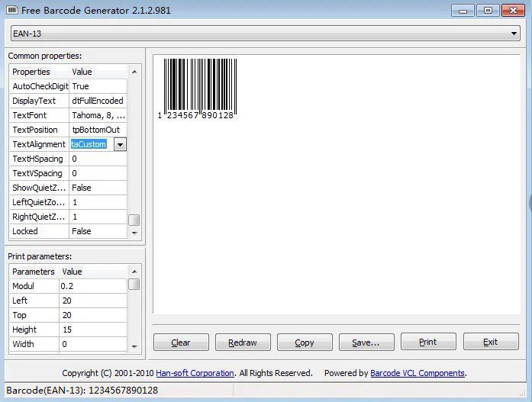This screenshot has height=402, width=532.
Task: Exit the application via Exit button
Action: [x=491, y=342]
